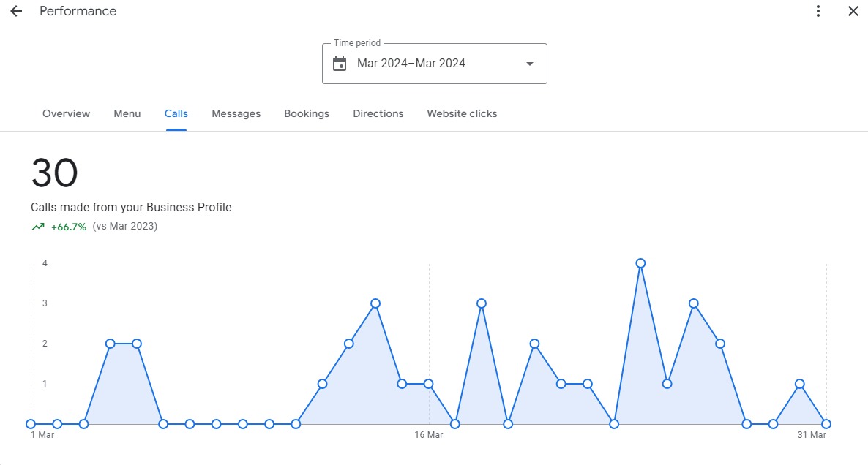Go back using the left arrow icon
Viewport: 868px width, 465px height.
pos(16,11)
